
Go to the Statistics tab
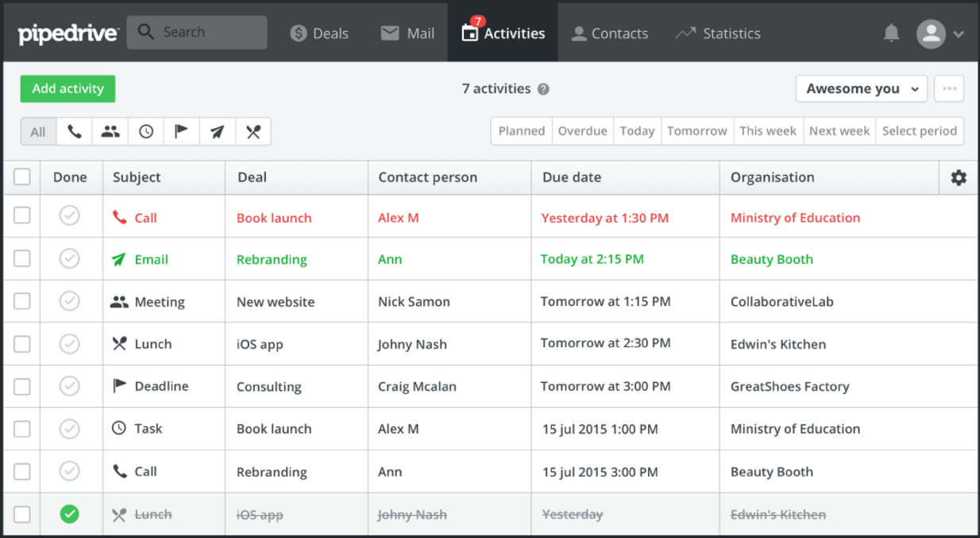point(718,33)
